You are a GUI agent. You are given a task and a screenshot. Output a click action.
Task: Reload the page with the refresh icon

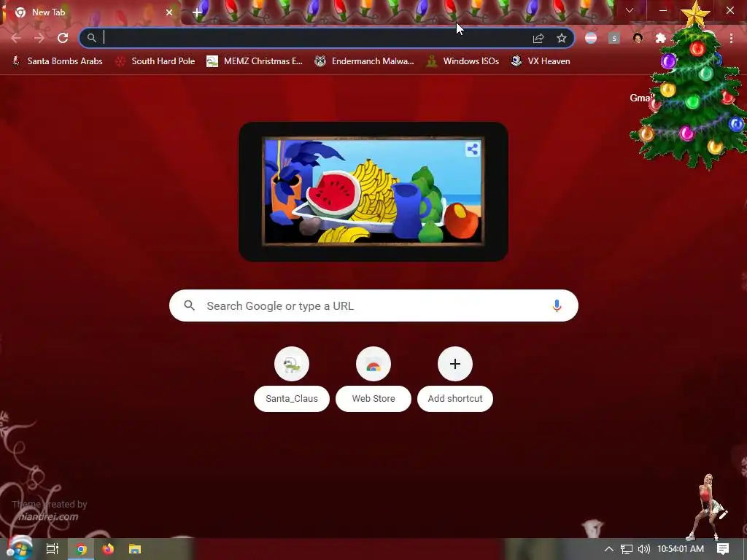[63, 38]
